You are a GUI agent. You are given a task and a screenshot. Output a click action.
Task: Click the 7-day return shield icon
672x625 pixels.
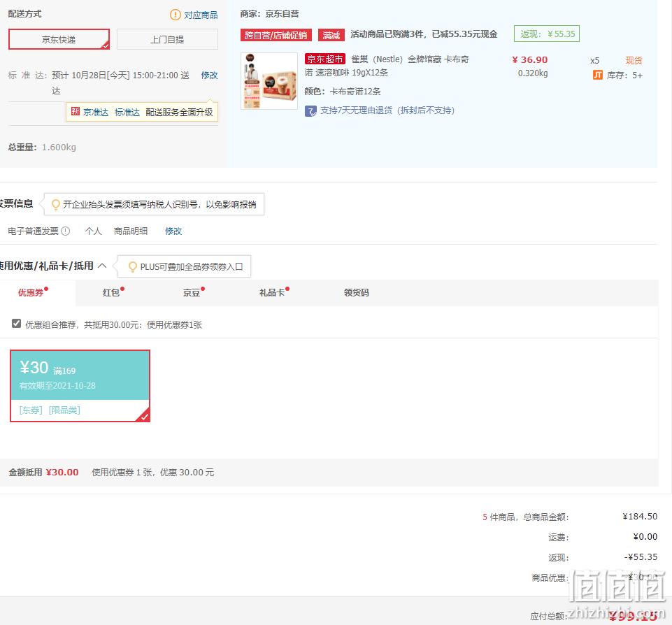[x=310, y=111]
